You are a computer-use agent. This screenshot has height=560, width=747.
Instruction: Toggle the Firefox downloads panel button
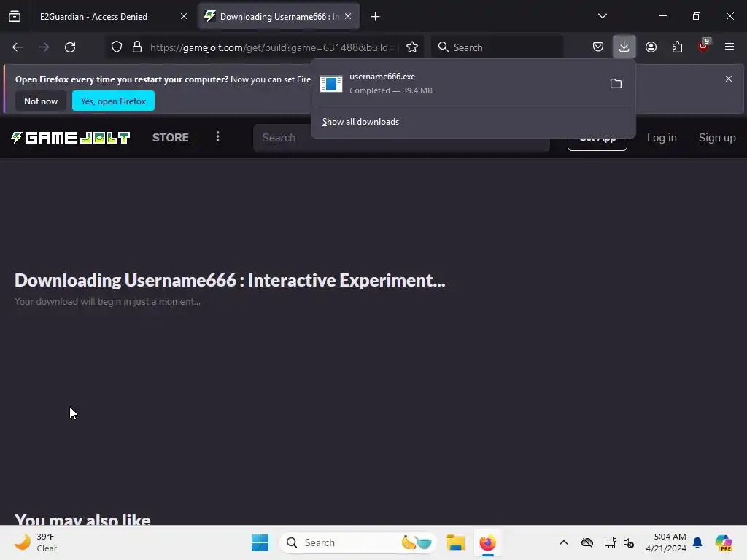(624, 47)
